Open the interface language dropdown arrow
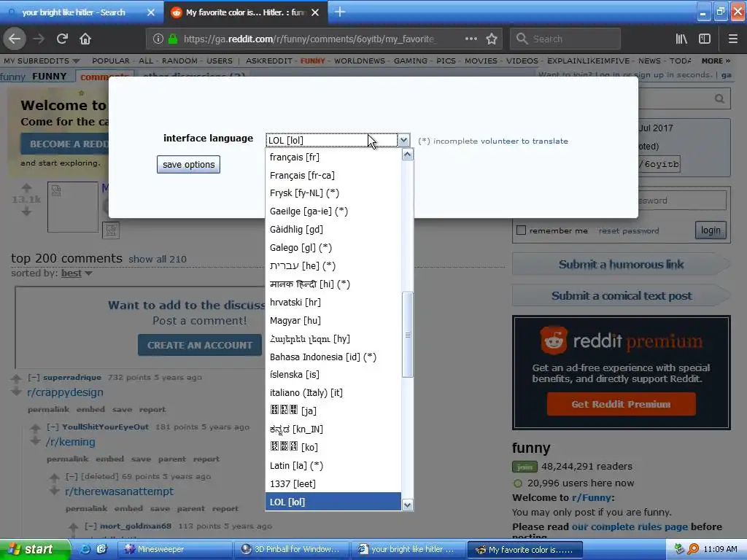This screenshot has width=747, height=560. pos(403,140)
